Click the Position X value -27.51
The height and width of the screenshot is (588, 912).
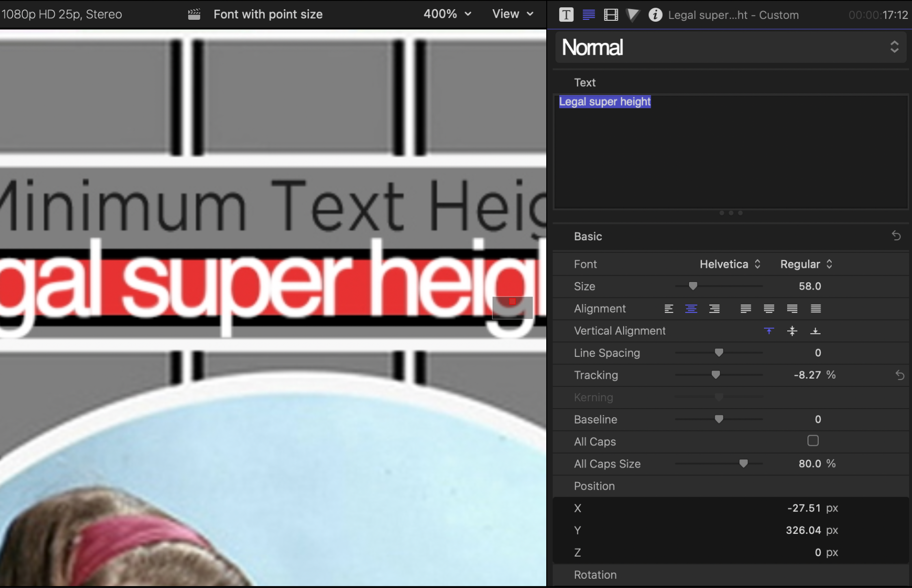point(804,508)
